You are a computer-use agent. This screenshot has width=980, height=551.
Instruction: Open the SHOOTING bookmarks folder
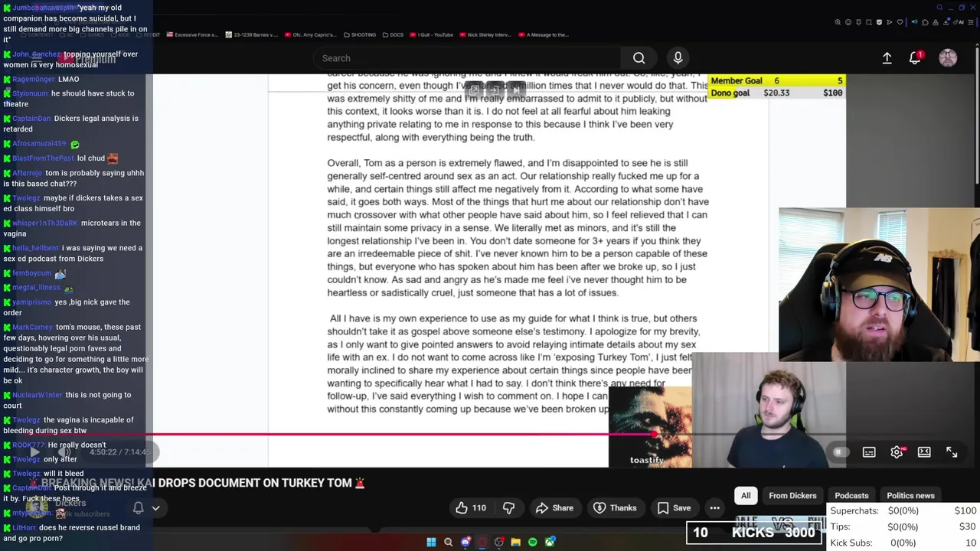(361, 34)
